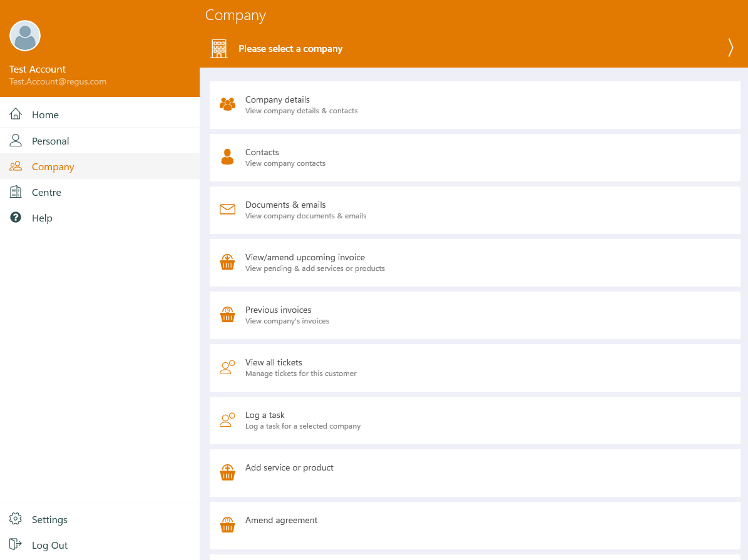The width and height of the screenshot is (748, 560).
Task: Click the Contacts person icon
Action: [227, 157]
